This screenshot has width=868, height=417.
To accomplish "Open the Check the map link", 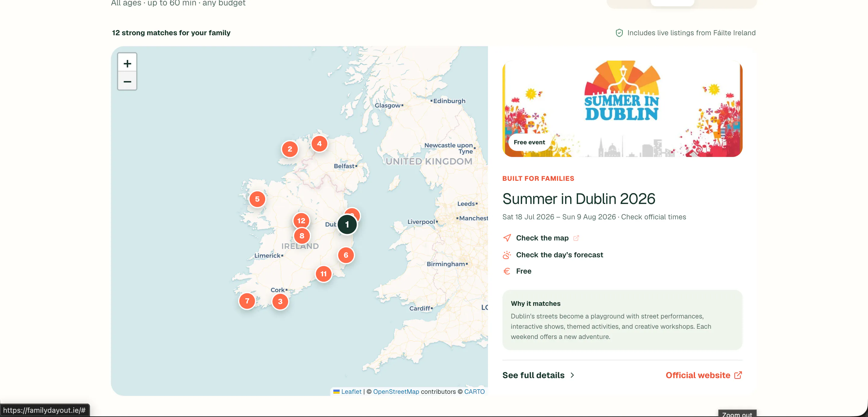I will [x=542, y=238].
